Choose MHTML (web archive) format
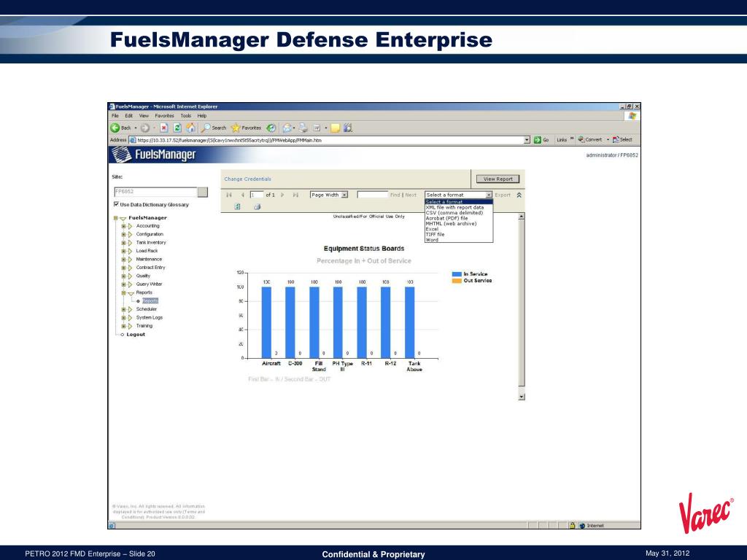Image resolution: width=747 pixels, height=560 pixels. [x=459, y=224]
